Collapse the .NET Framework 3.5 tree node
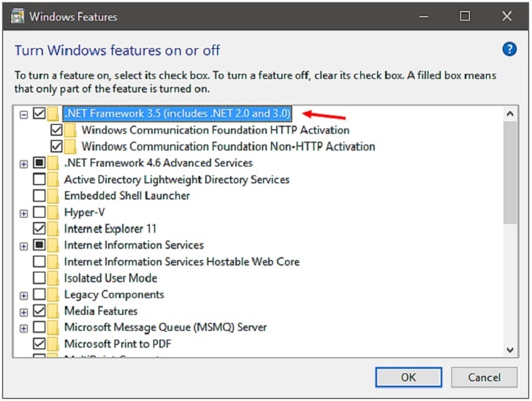The width and height of the screenshot is (532, 401). click(23, 115)
